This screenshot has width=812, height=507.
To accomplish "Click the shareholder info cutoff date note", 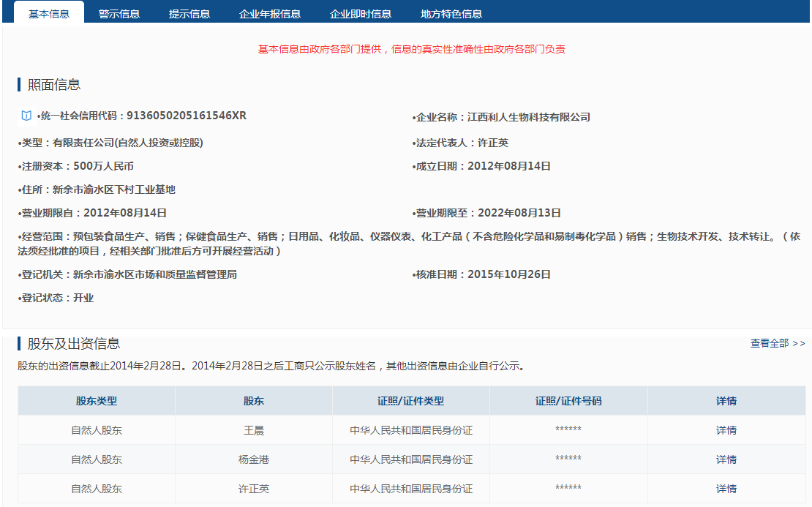I will 273,366.
